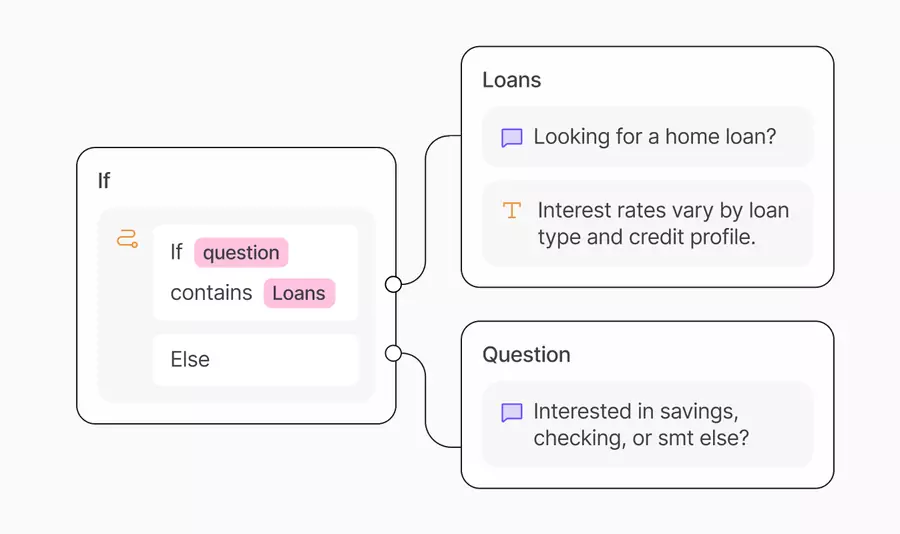Click empty canvas area below the If node
Viewport: 900px width, 534px height.
coord(230,480)
